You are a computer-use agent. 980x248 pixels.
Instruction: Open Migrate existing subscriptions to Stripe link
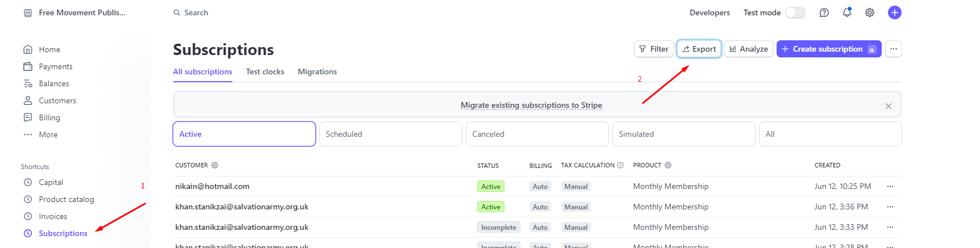pos(531,105)
